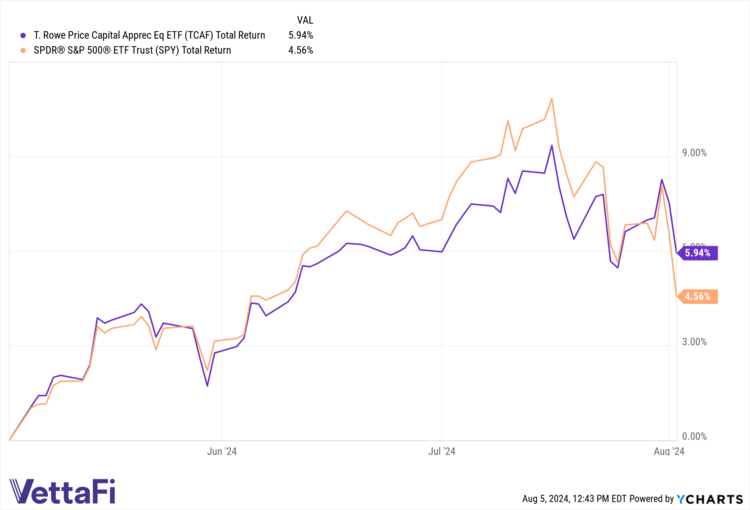This screenshot has width=750, height=510.
Task: Click the 0.00% y-axis label
Action: point(694,437)
